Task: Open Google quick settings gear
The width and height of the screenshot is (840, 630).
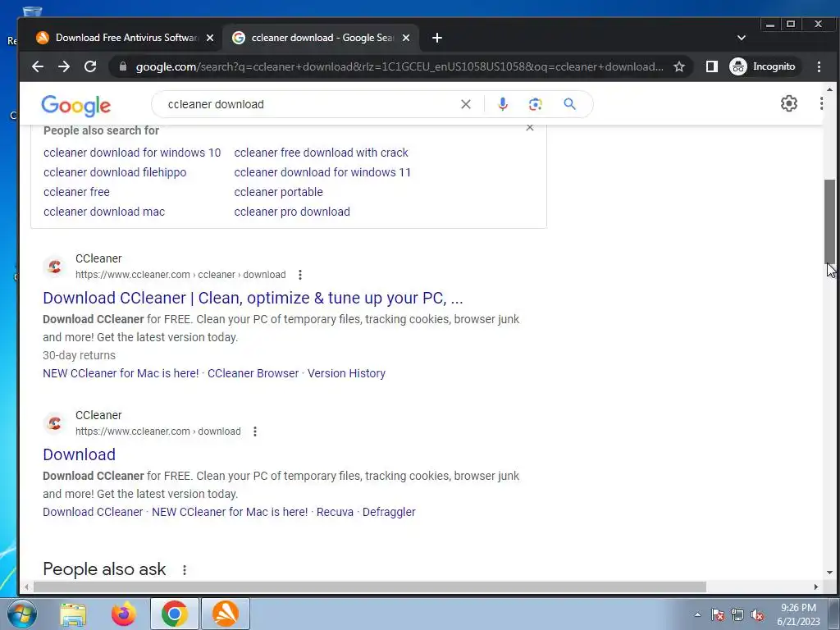Action: pos(788,103)
